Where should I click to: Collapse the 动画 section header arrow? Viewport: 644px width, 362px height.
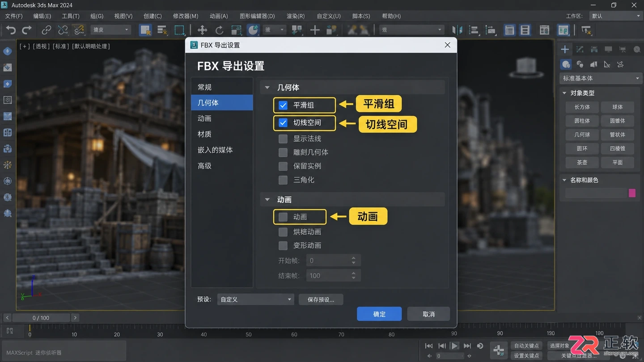coord(267,200)
